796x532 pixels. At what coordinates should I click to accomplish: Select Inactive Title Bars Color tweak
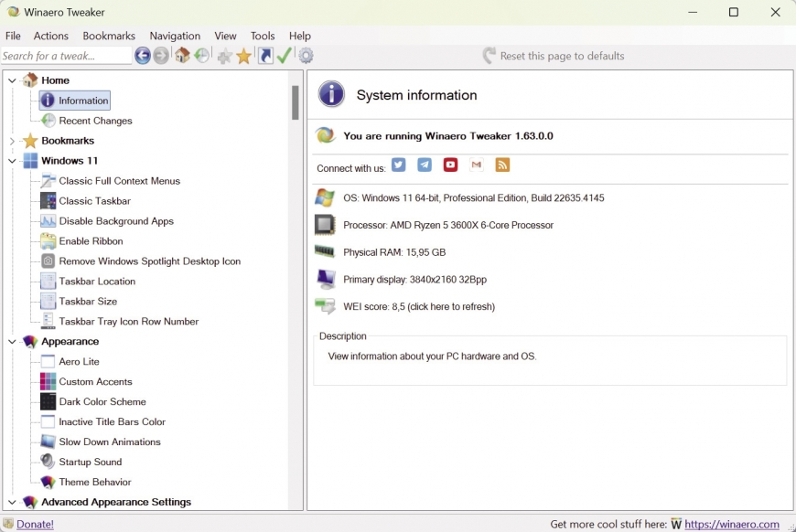[112, 422]
